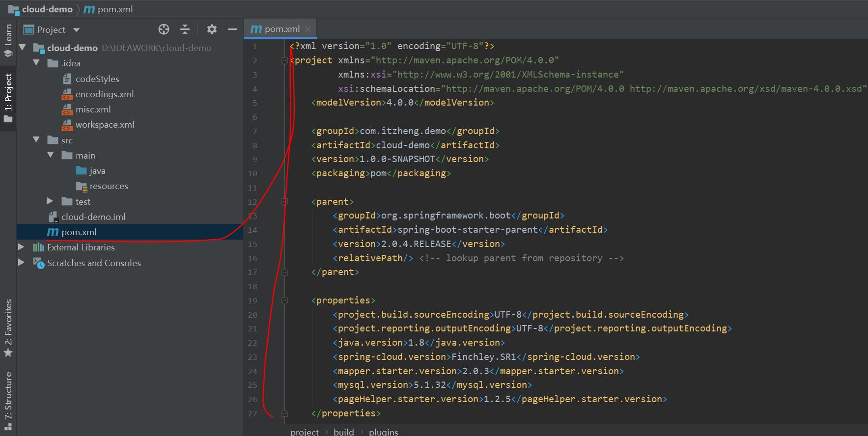Click spring-boot-starter-parent artifactId text
This screenshot has width=868, height=436.
point(468,230)
